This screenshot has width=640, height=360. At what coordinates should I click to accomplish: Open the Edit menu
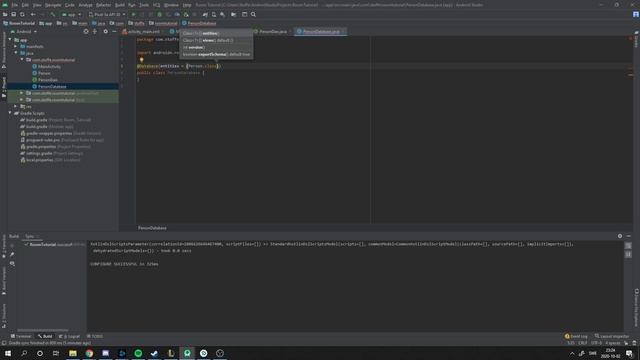(25, 5)
